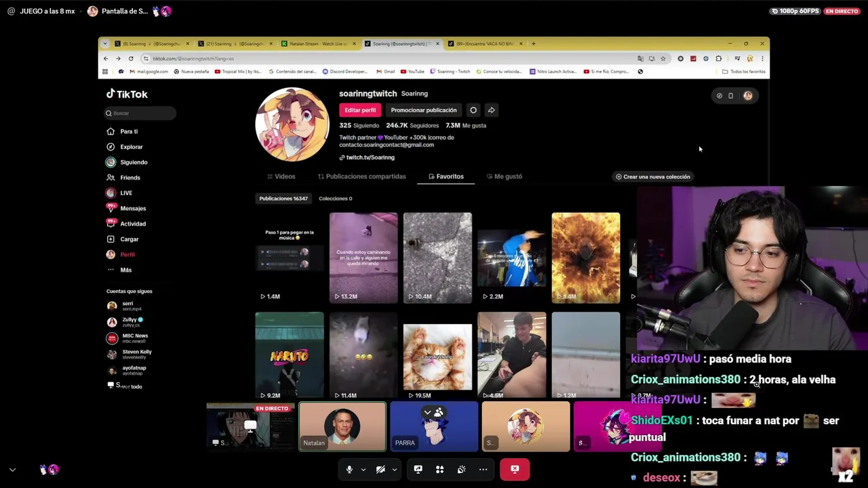Open camera options dropdown arrow
The image size is (868, 488).
[394, 469]
